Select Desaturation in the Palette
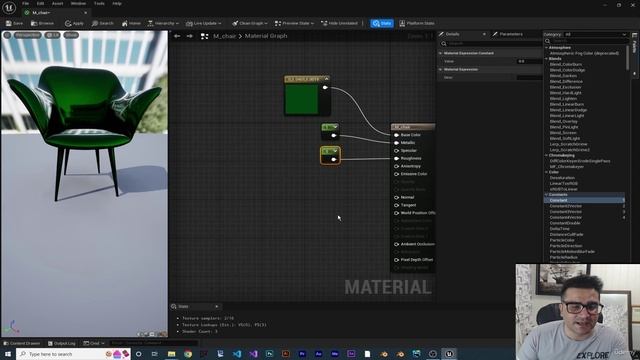Viewport: 640px width, 360px height. 562,178
